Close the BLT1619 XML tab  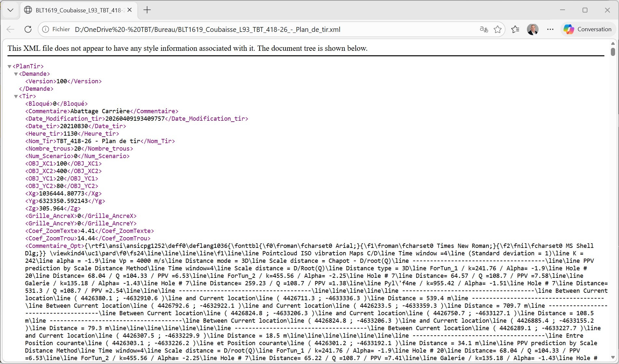(x=130, y=10)
